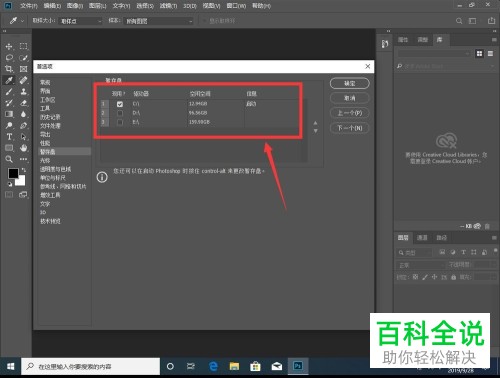The image size is (500, 378).
Task: Switch Libraries panel to grid view
Action: (479, 54)
